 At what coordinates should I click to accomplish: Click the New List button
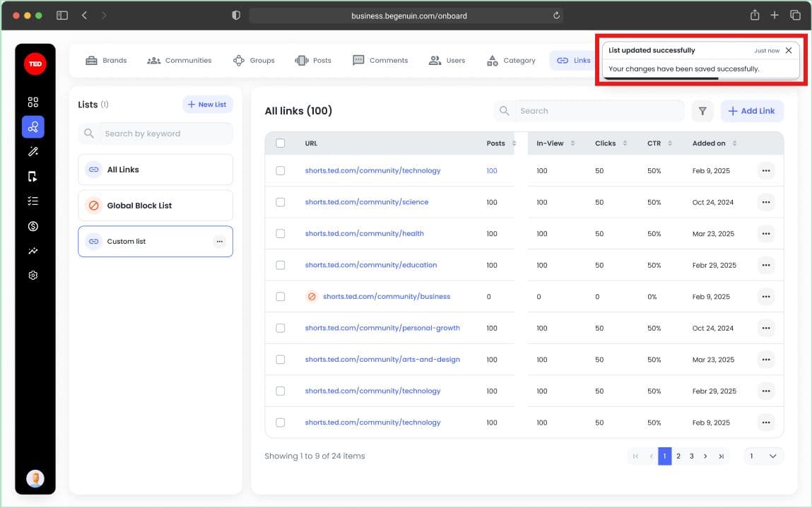(x=208, y=105)
